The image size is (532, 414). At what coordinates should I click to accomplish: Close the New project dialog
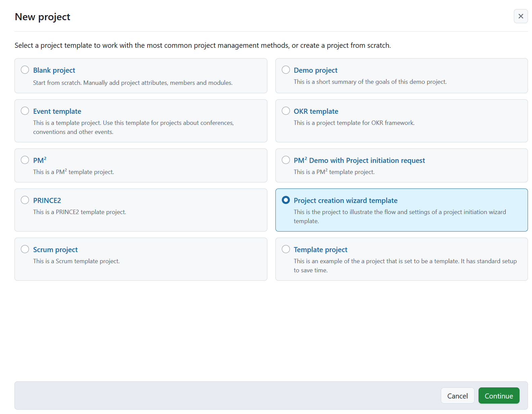(521, 16)
